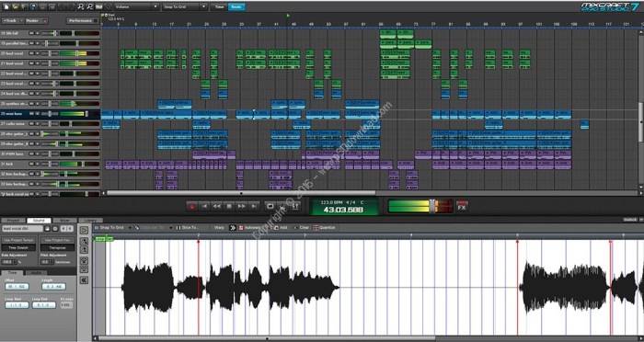644x342 pixels.
Task: Preview the sound with green play icon
Action: click(x=84, y=231)
